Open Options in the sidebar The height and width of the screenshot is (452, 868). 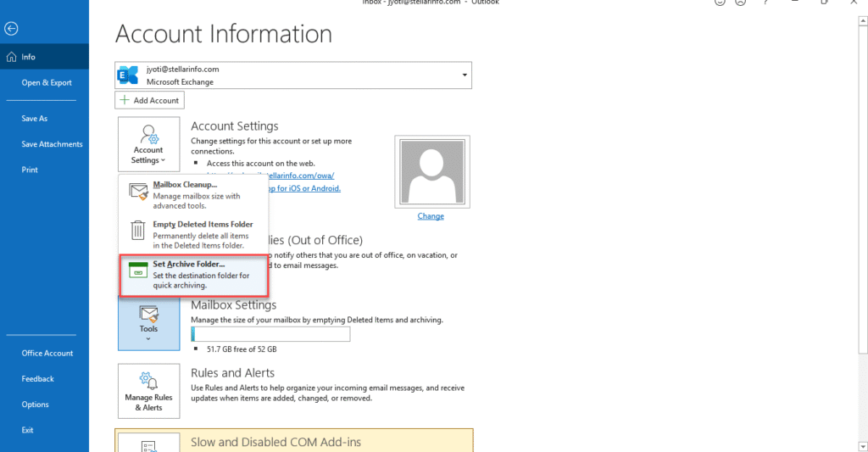(35, 405)
